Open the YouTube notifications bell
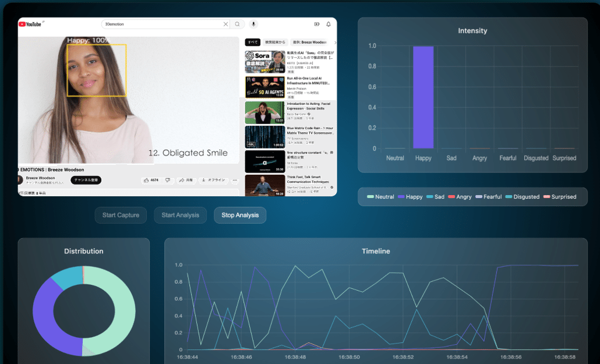This screenshot has height=364, width=600. tap(329, 24)
